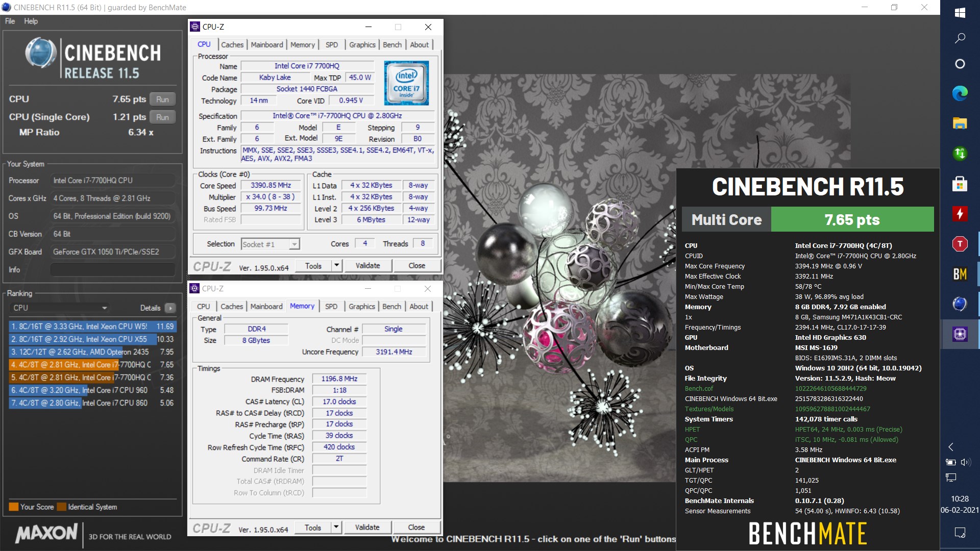
Task: Switch to Mainboard tab in top CPU-Z
Action: [x=266, y=44]
